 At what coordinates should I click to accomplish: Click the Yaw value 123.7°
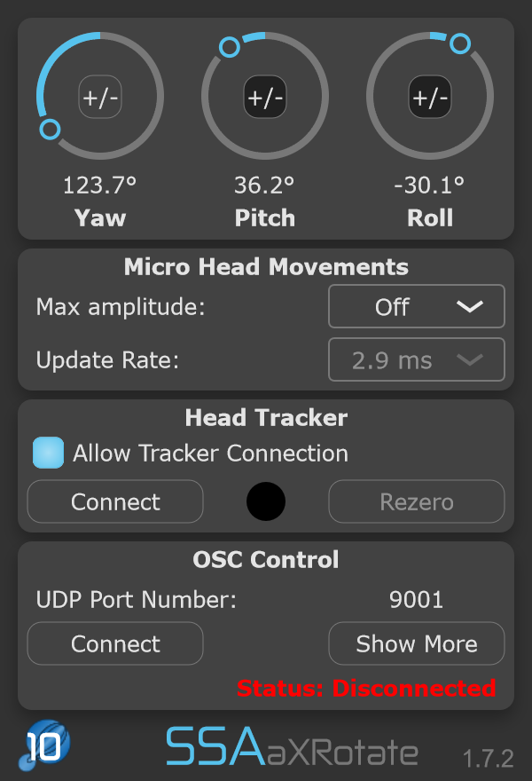tap(100, 185)
